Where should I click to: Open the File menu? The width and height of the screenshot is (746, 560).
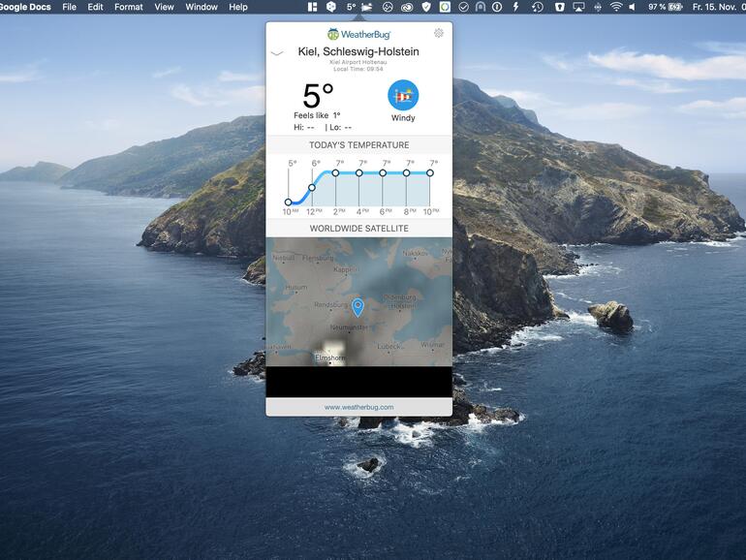(69, 7)
